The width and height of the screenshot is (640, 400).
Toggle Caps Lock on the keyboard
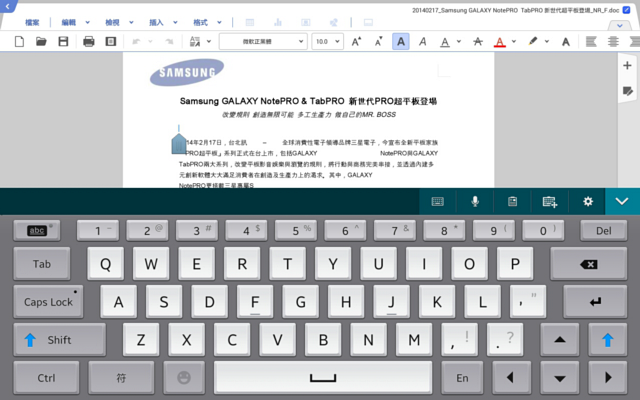coord(48,302)
